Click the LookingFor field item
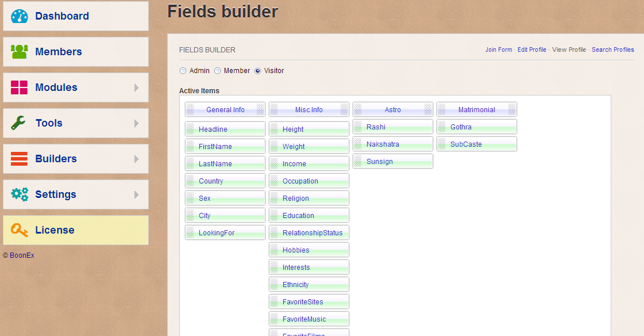 [x=225, y=232]
